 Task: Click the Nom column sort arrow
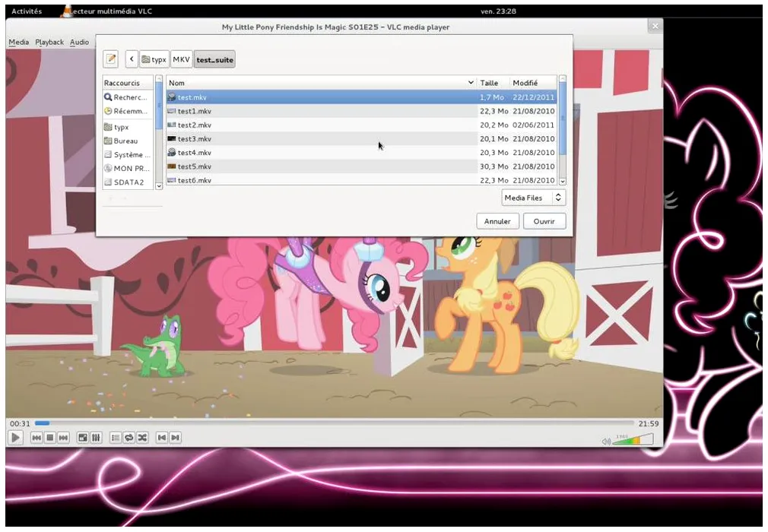click(471, 83)
